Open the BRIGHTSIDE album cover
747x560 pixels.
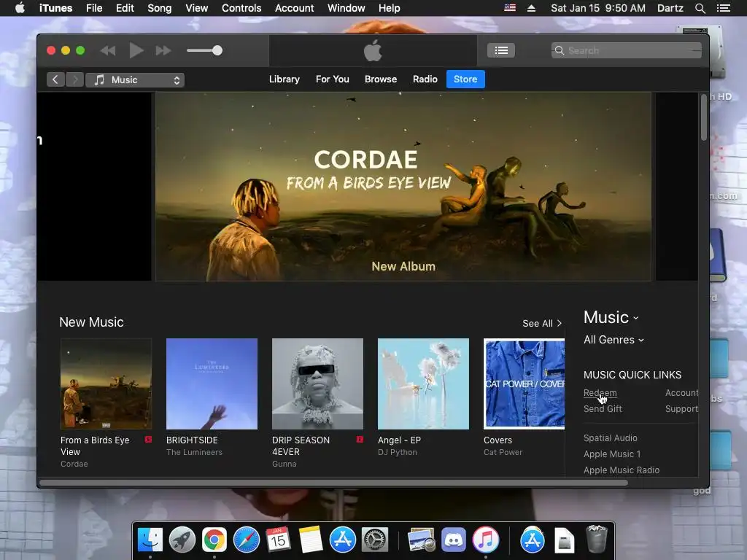point(212,384)
